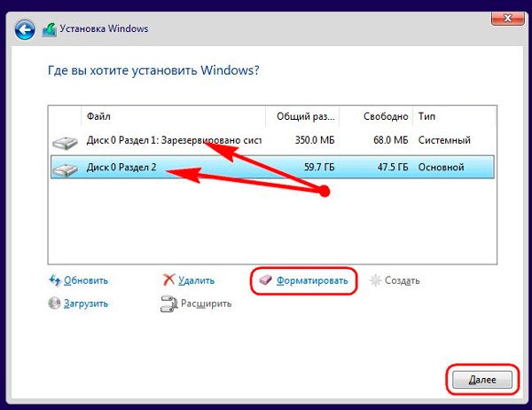532x410 pixels.
Task: Sort by the Свободно column header
Action: tap(376, 116)
